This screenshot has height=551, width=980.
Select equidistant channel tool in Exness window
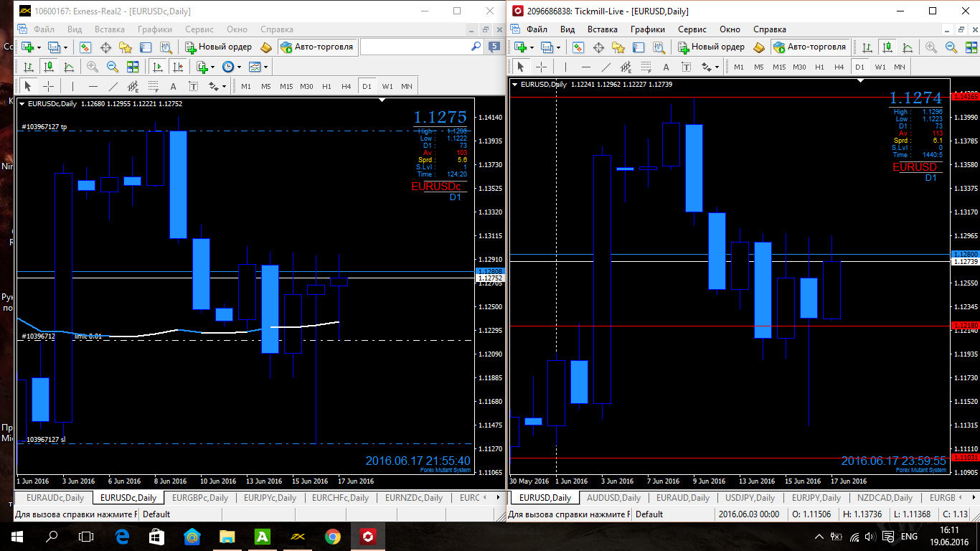pyautogui.click(x=133, y=86)
